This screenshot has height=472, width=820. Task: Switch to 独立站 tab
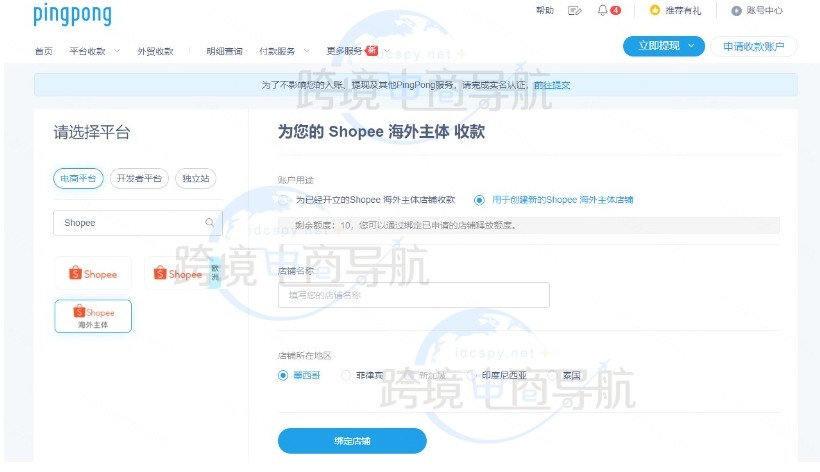click(x=196, y=178)
